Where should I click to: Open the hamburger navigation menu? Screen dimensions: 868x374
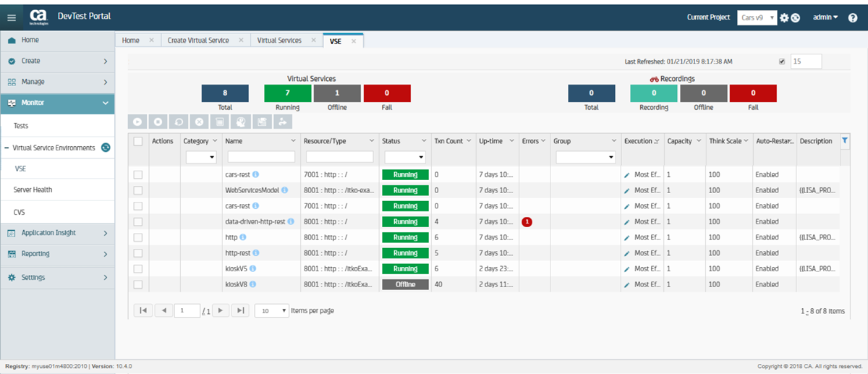coord(12,17)
